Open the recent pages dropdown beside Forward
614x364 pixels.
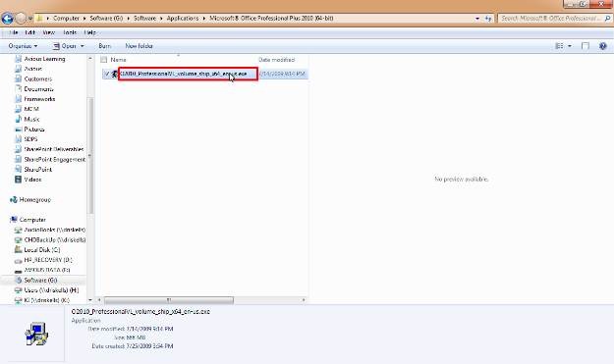coord(30,19)
